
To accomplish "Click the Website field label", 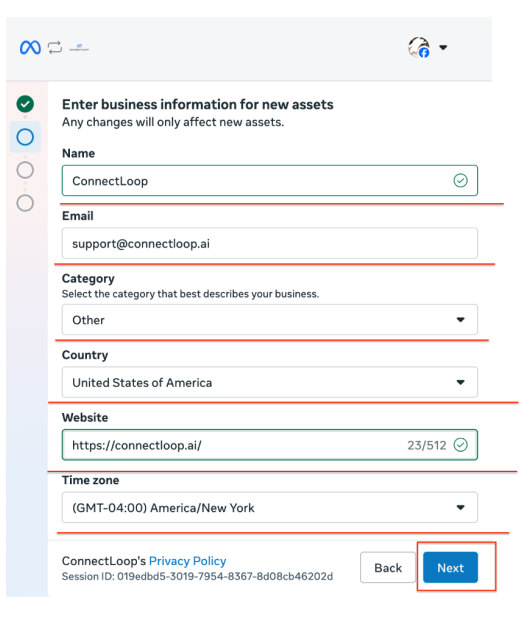I will (x=85, y=417).
